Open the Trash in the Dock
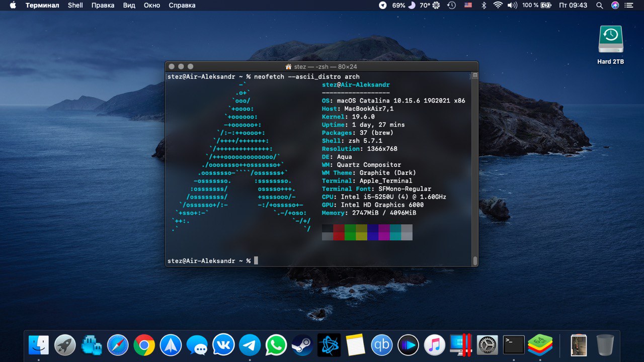Image resolution: width=644 pixels, height=362 pixels. [605, 345]
